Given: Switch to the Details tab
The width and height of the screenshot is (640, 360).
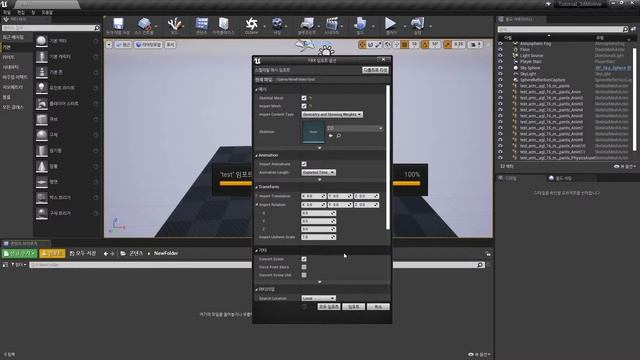Looking at the screenshot, I should (511, 178).
